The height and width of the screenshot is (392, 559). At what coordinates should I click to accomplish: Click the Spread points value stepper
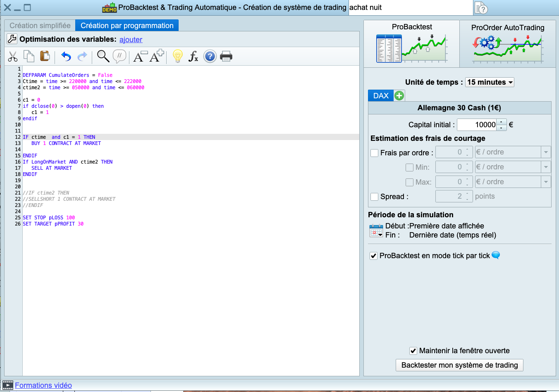(x=468, y=196)
